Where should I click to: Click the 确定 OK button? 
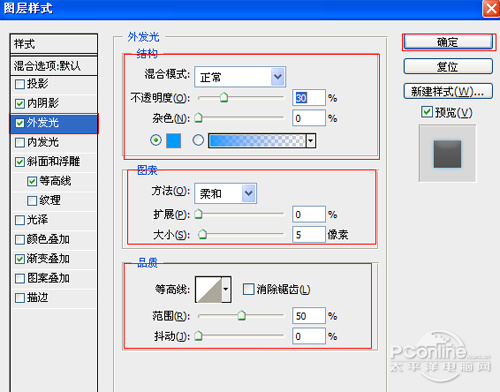click(x=448, y=42)
